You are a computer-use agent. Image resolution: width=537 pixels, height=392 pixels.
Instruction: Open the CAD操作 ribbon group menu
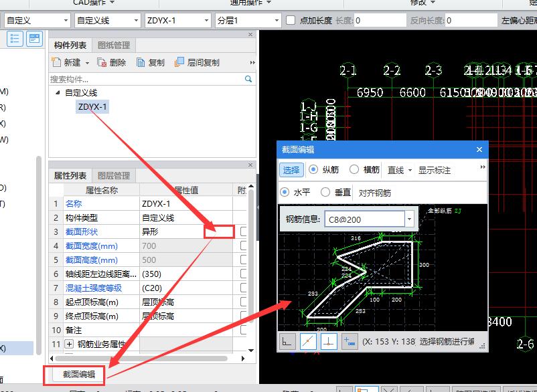click(x=94, y=3)
